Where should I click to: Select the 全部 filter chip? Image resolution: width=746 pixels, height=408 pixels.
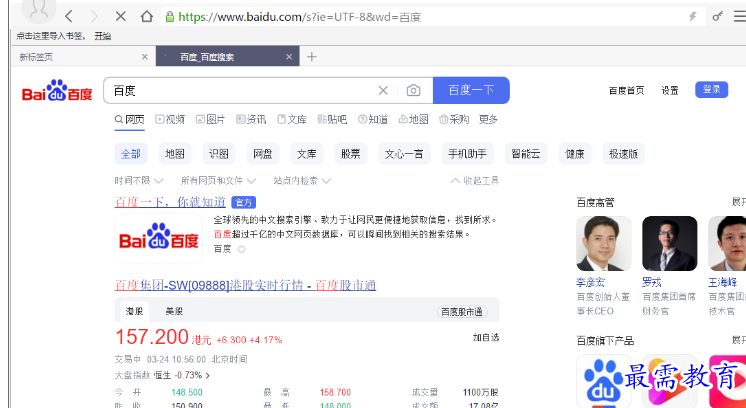click(x=131, y=154)
